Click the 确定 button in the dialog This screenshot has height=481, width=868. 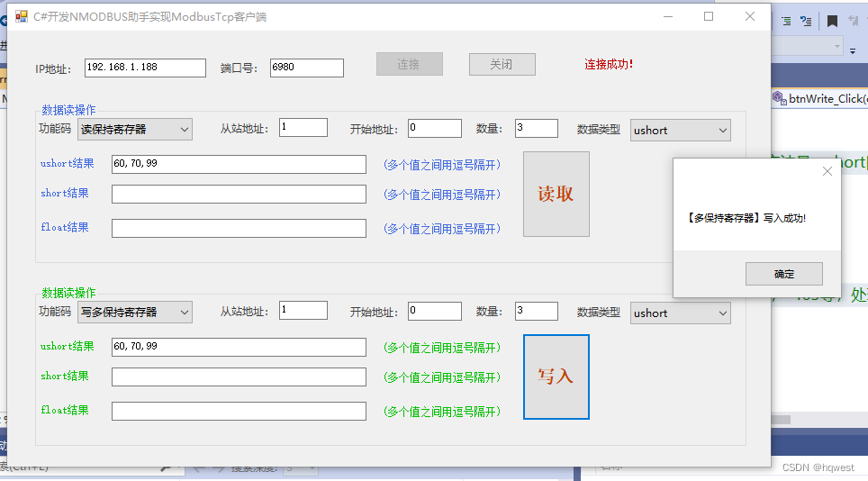(784, 274)
